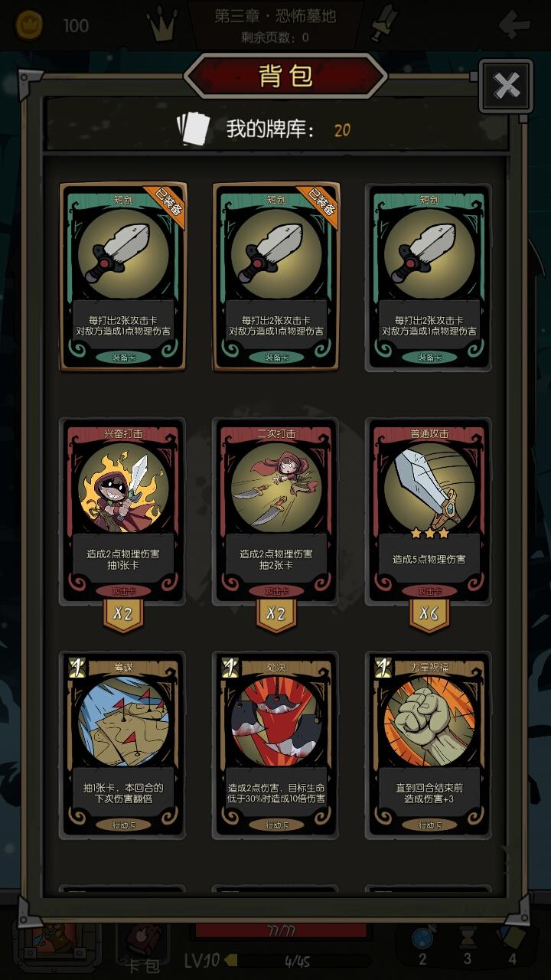Viewport: 551px width, 980px height.
Task: Open the 兴奋打击 attack card
Action: 123,511
